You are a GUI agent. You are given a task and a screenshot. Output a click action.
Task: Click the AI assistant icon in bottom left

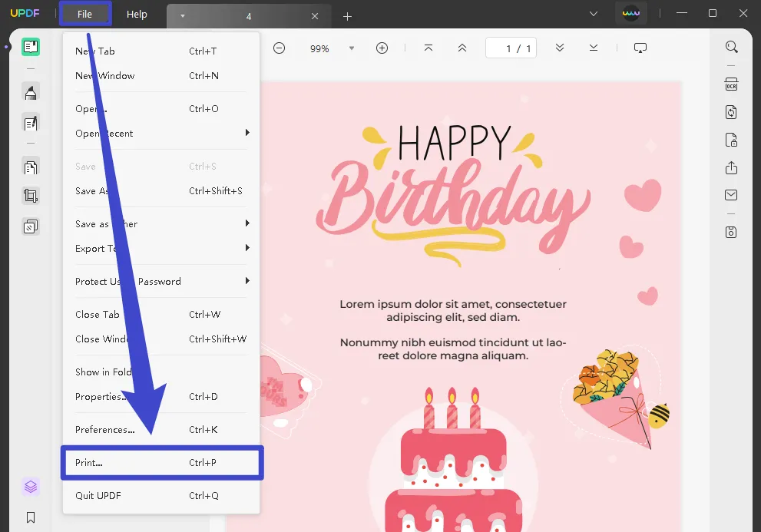[x=31, y=487]
